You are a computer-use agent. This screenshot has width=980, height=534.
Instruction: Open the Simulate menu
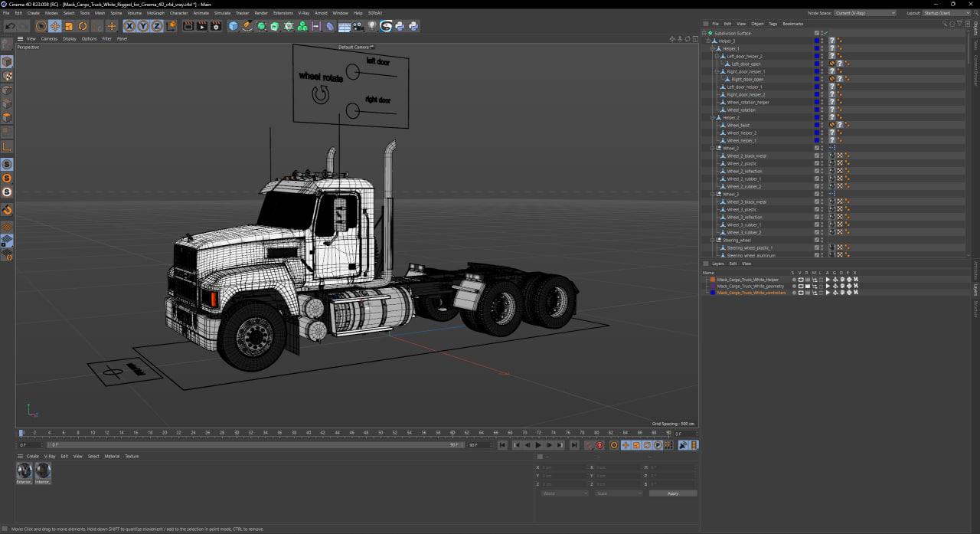point(222,13)
